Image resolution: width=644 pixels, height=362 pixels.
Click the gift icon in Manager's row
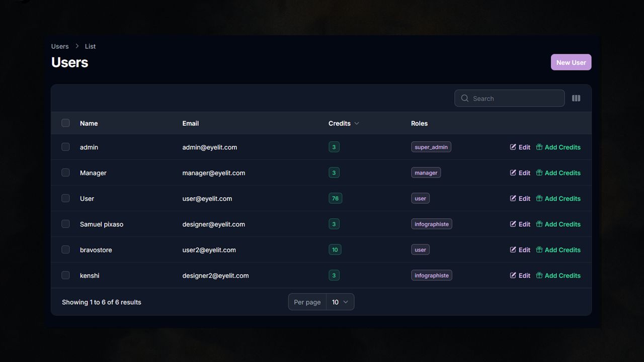[x=539, y=173]
